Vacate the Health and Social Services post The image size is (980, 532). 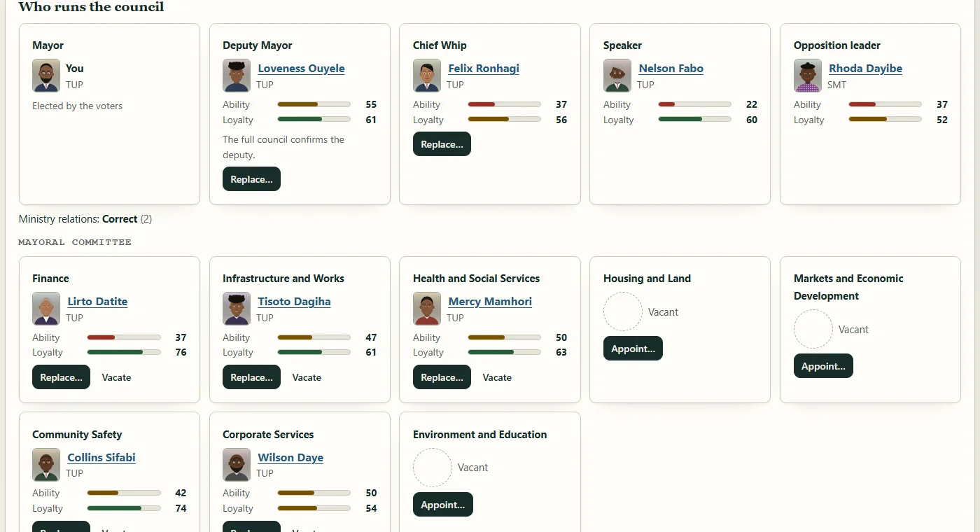click(497, 377)
